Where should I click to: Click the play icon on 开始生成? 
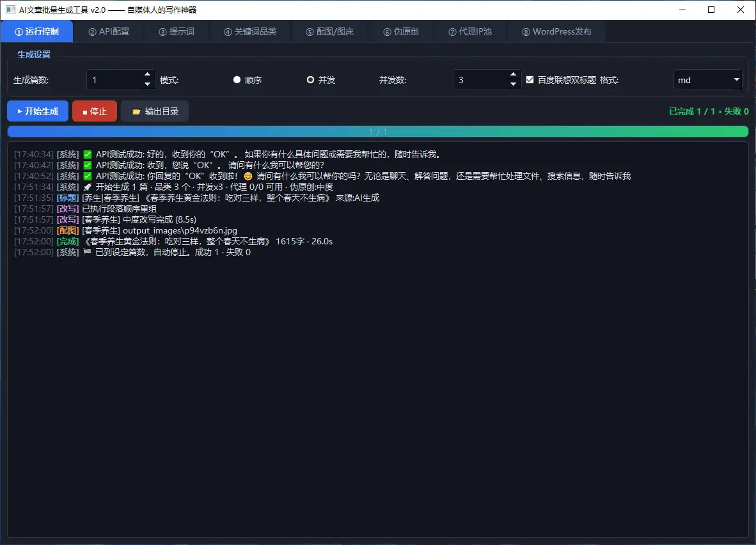[x=20, y=111]
